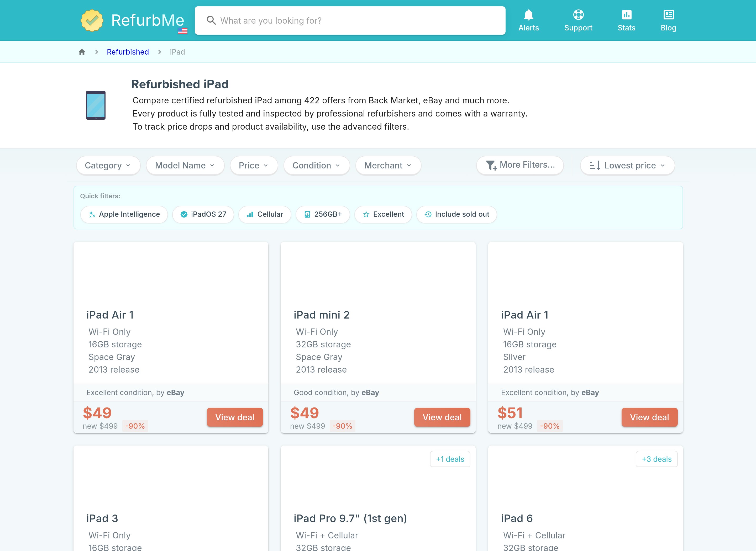
Task: Open the iPad 3 product title
Action: point(102,518)
